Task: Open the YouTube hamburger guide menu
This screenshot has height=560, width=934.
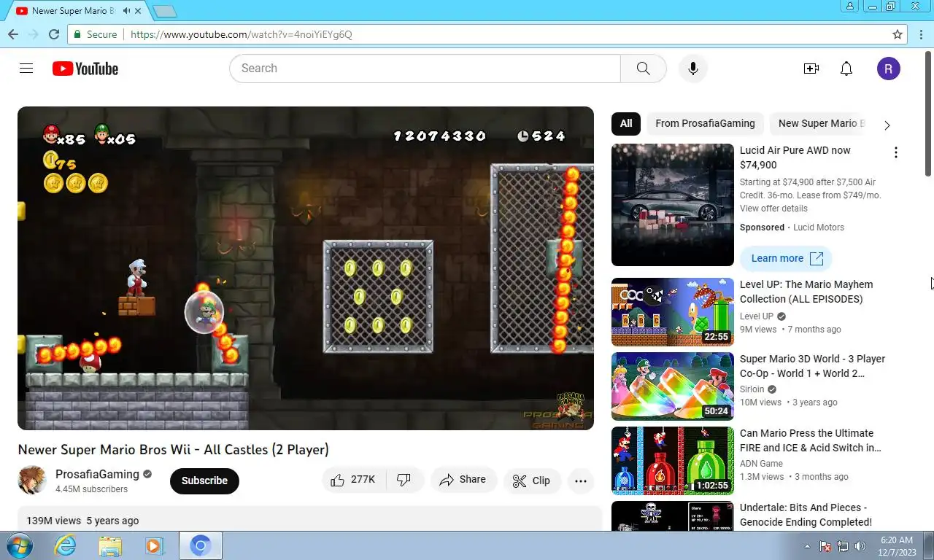Action: click(x=26, y=69)
